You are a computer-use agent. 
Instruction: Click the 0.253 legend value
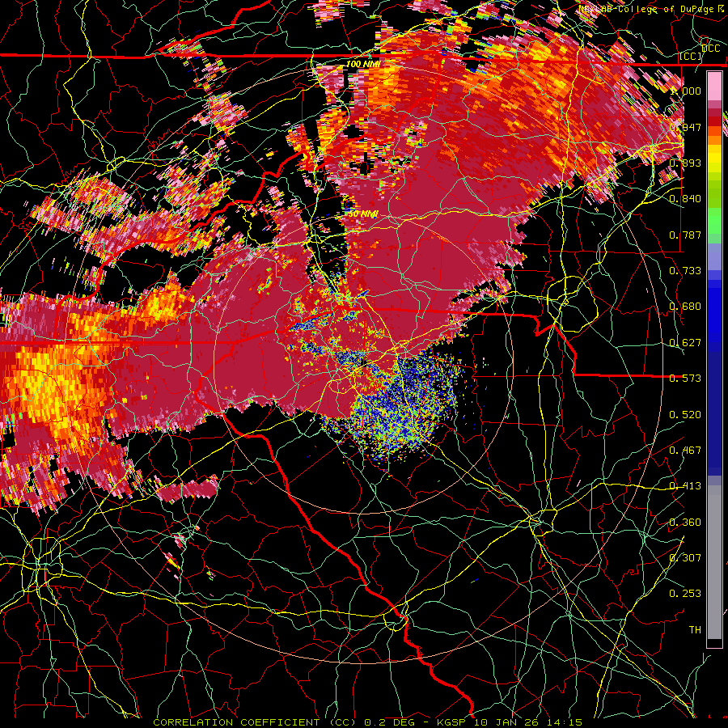pyautogui.click(x=685, y=594)
